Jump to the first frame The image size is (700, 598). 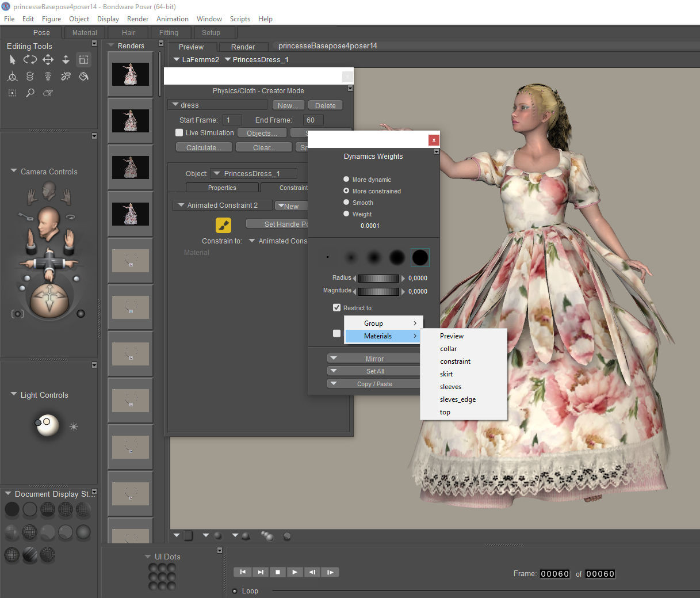pos(243,572)
